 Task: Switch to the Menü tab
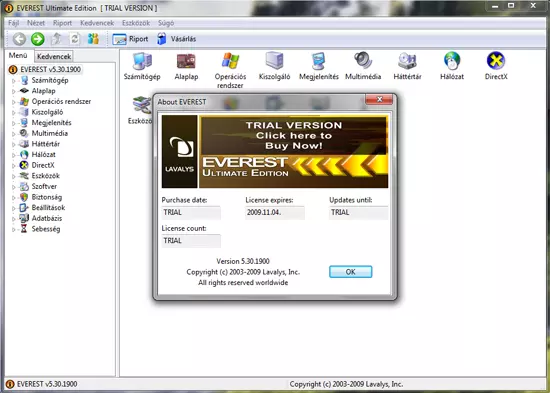[x=18, y=55]
